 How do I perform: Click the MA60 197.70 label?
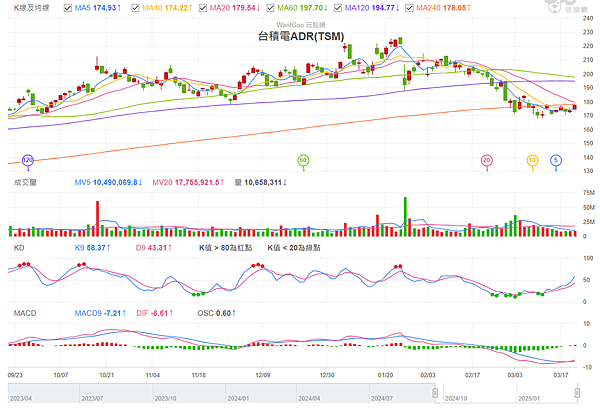(x=302, y=8)
